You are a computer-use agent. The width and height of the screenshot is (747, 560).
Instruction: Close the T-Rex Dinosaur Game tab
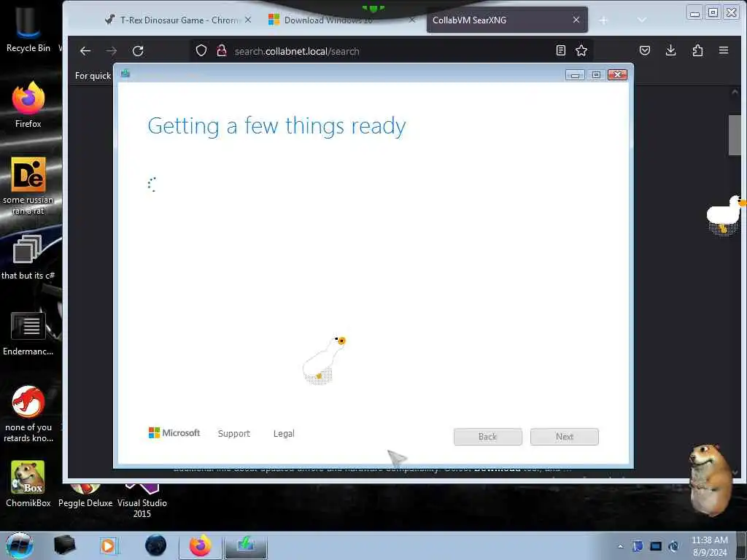click(248, 20)
